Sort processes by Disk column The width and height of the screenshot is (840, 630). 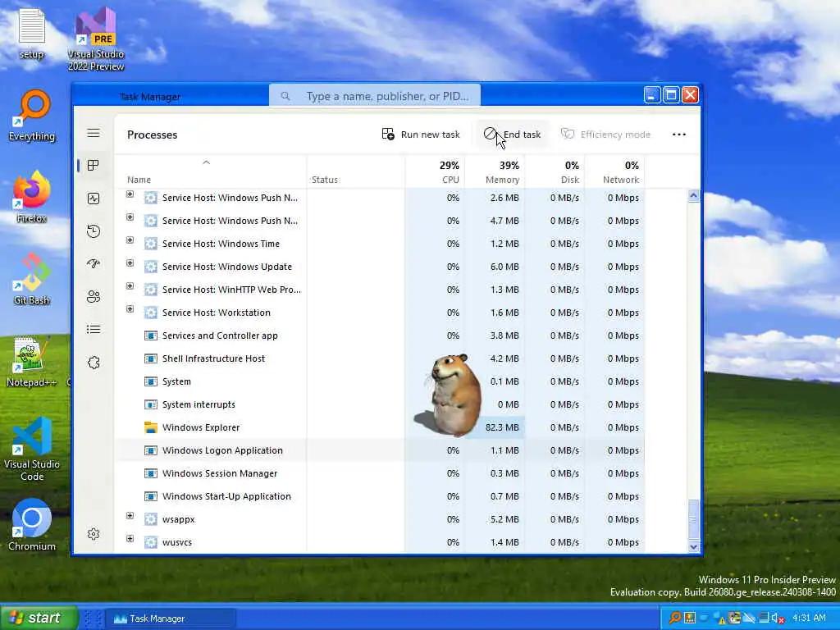(x=555, y=172)
